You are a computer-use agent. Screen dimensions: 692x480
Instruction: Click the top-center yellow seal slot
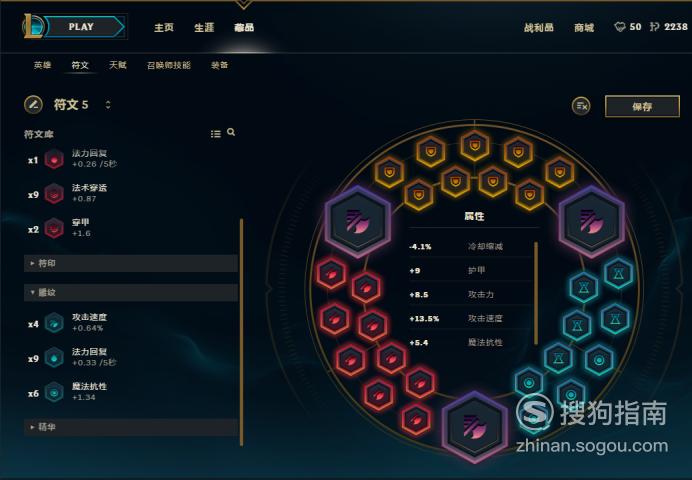click(474, 146)
